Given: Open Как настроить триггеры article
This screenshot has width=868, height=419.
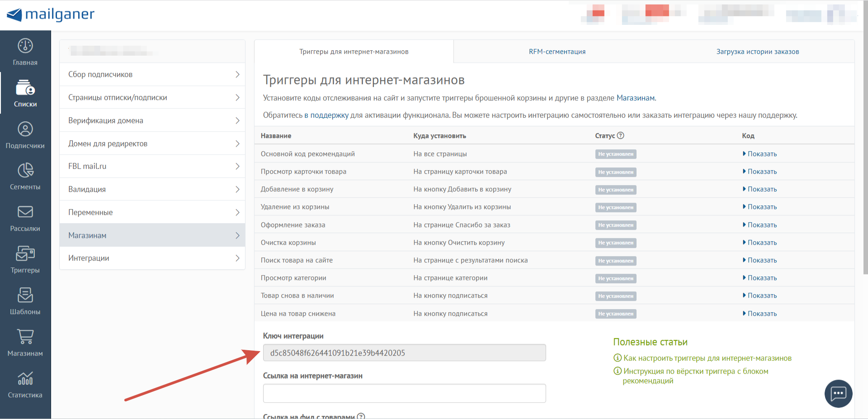Looking at the screenshot, I should (708, 358).
